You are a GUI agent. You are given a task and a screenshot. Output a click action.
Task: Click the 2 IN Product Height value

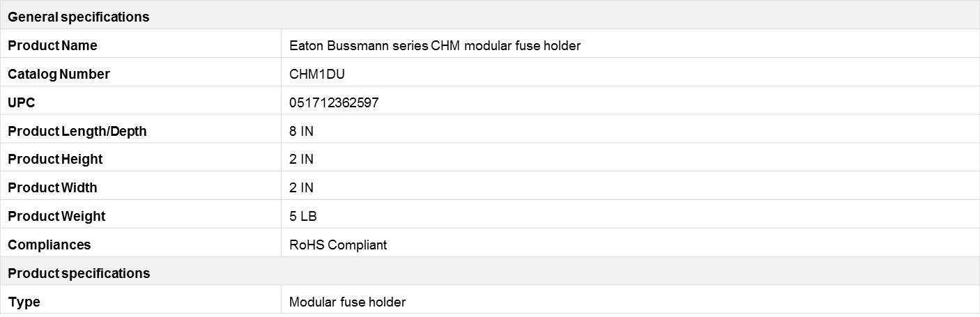click(301, 160)
